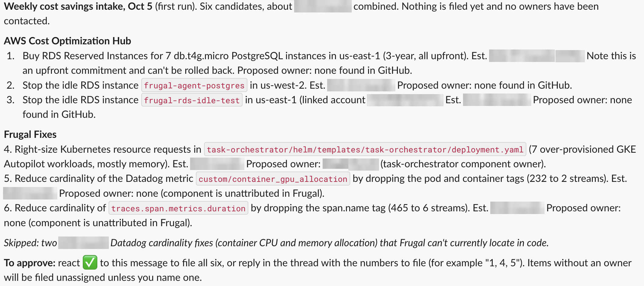Viewport: 644px width, 286px height.
Task: Click the traces.span.metrics.duration metric name
Action: tap(178, 208)
